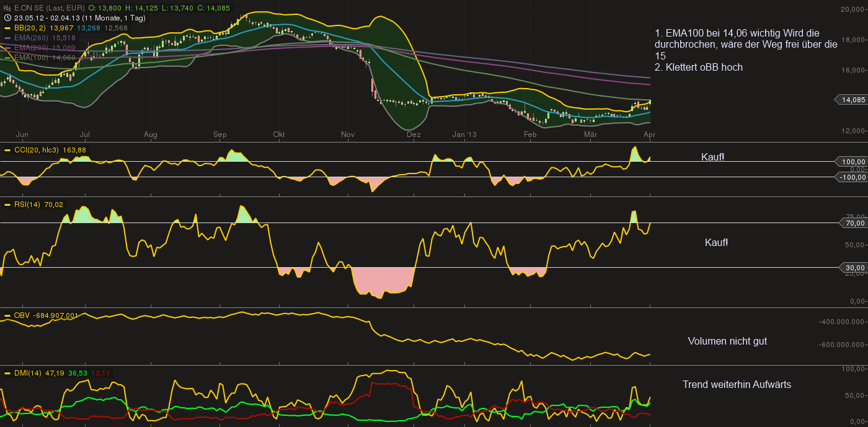Click the CCI -100,00 level tag
Image resolution: width=868 pixels, height=427 pixels.
point(851,177)
